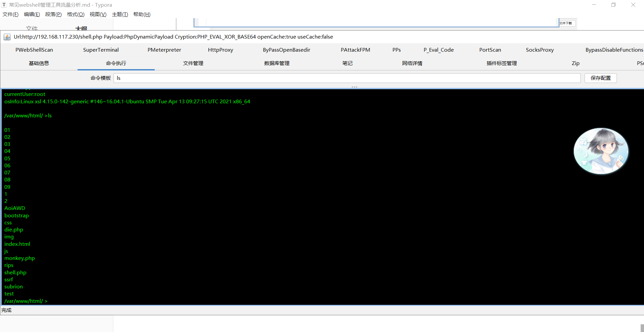Click the 命令模板 input field
The height and width of the screenshot is (332, 644).
tap(347, 78)
